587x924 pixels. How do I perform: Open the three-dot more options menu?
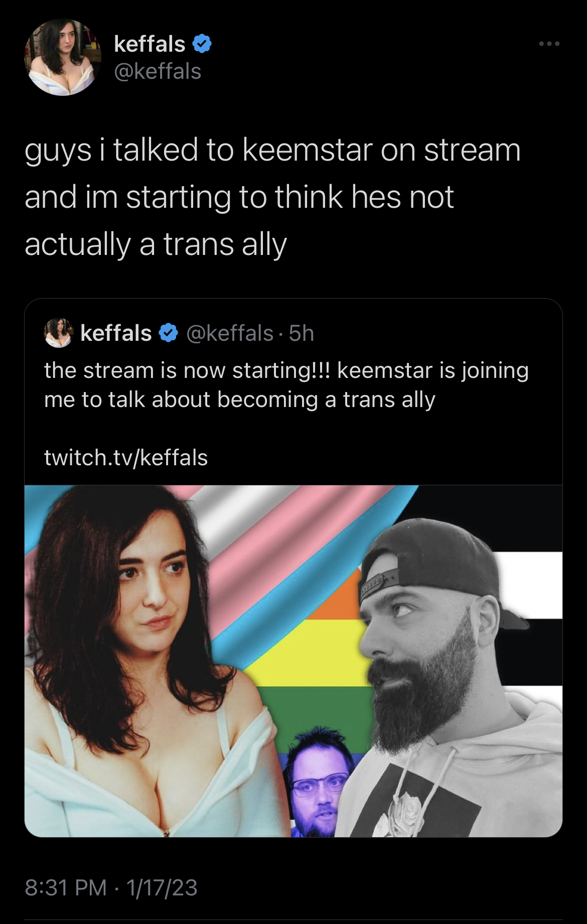(549, 44)
